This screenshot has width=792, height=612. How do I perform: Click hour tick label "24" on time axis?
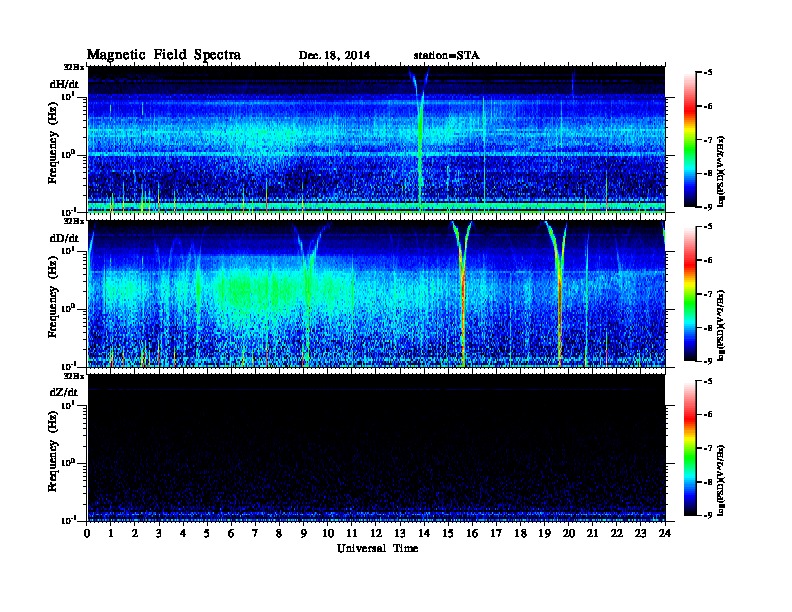pyautogui.click(x=665, y=533)
